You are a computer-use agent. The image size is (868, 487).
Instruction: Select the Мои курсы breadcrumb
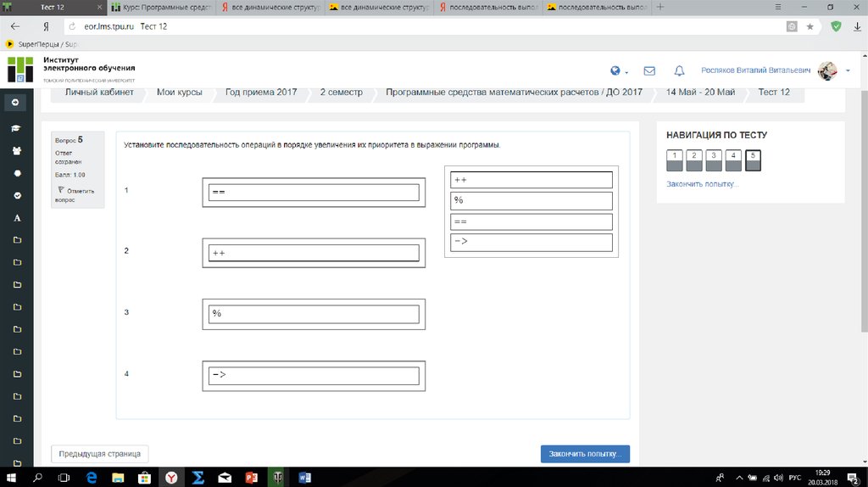(179, 92)
